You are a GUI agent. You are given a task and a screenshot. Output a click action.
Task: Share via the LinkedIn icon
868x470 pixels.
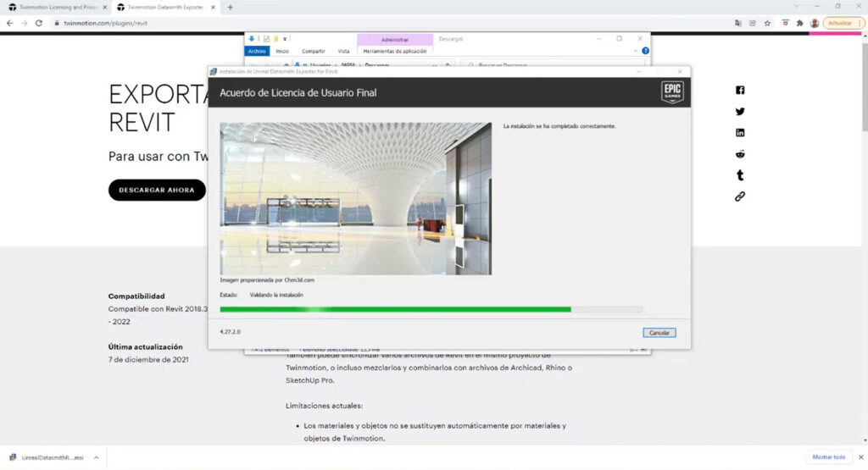point(740,133)
